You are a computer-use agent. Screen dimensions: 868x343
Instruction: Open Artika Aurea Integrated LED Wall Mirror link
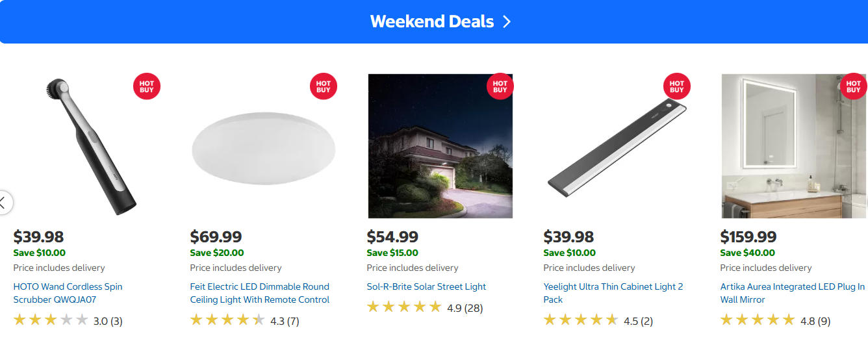(792, 293)
